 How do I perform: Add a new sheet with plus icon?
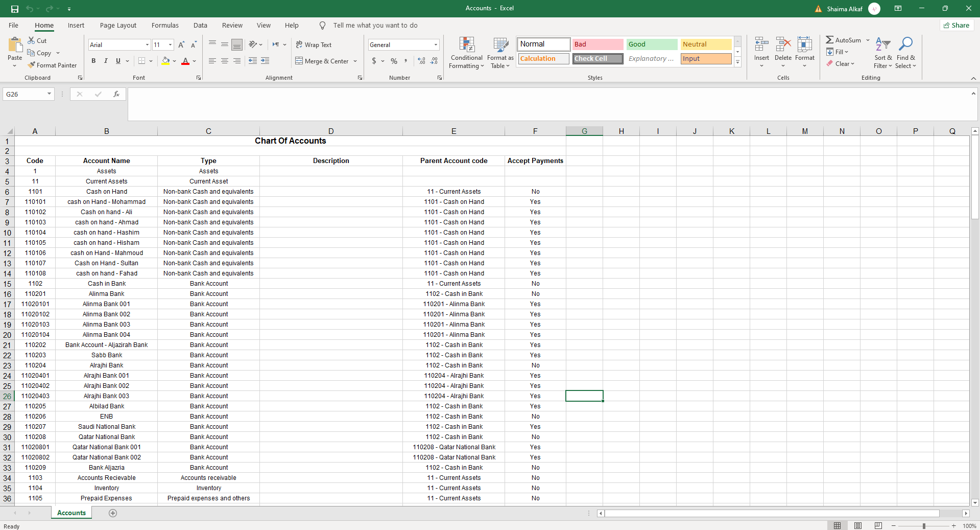(113, 513)
